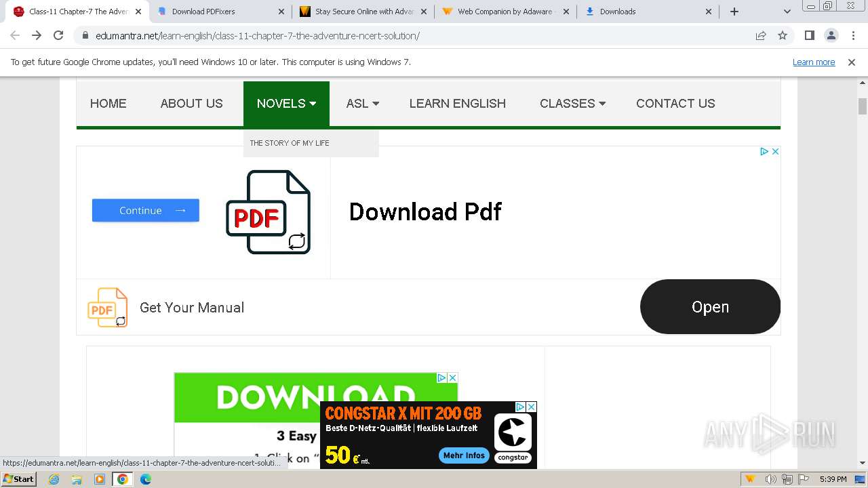Screen dimensions: 868x488
Task: Close the top banner ad
Action: pos(775,151)
